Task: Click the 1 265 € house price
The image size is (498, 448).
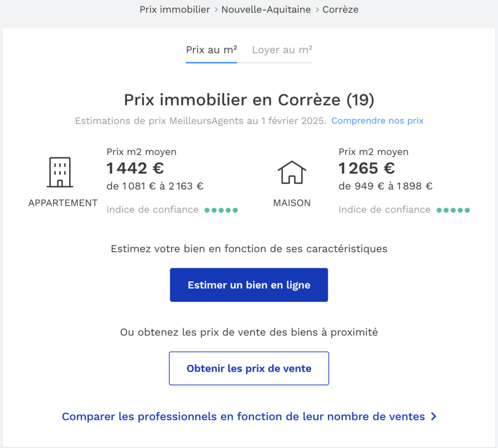Action: 367,168
